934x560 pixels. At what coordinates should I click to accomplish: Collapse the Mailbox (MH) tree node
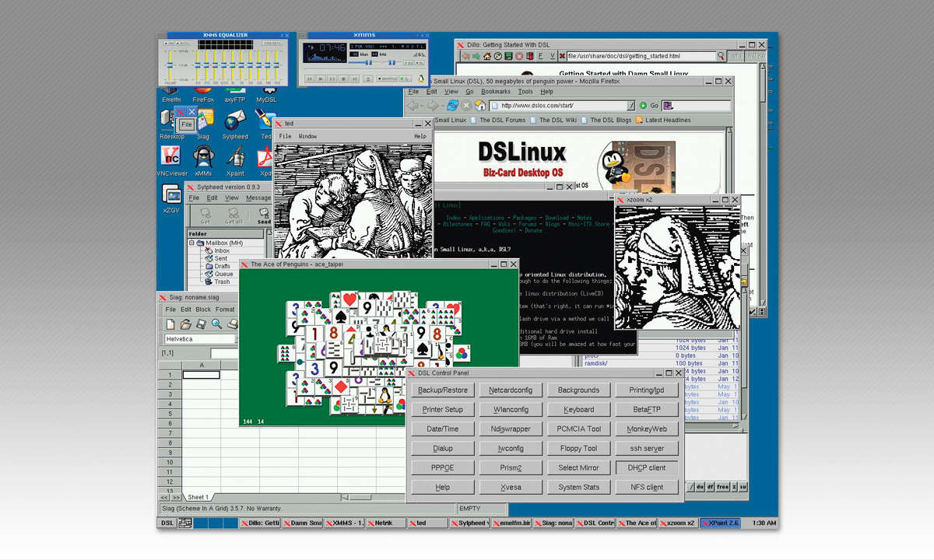(191, 243)
